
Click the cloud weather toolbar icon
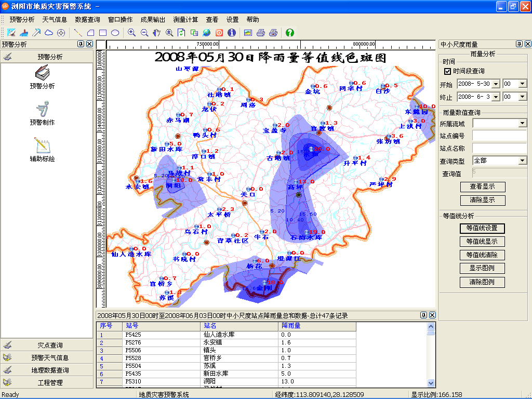pyautogui.click(x=49, y=33)
